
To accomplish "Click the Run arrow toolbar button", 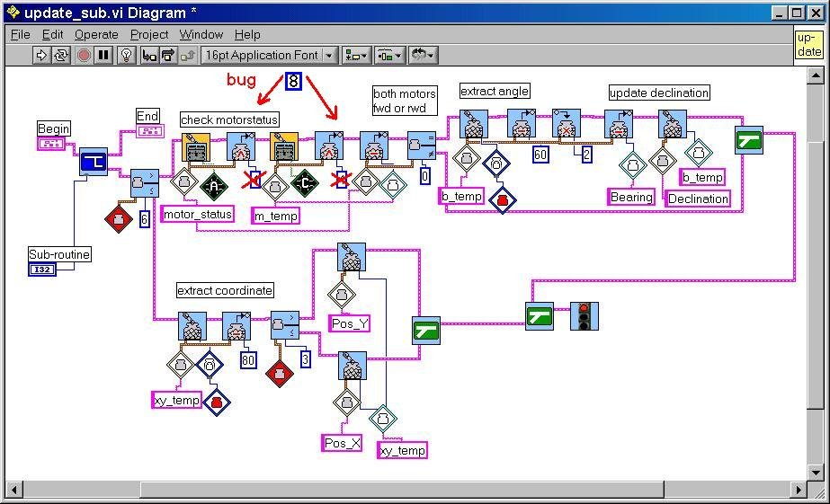I will pyautogui.click(x=40, y=56).
